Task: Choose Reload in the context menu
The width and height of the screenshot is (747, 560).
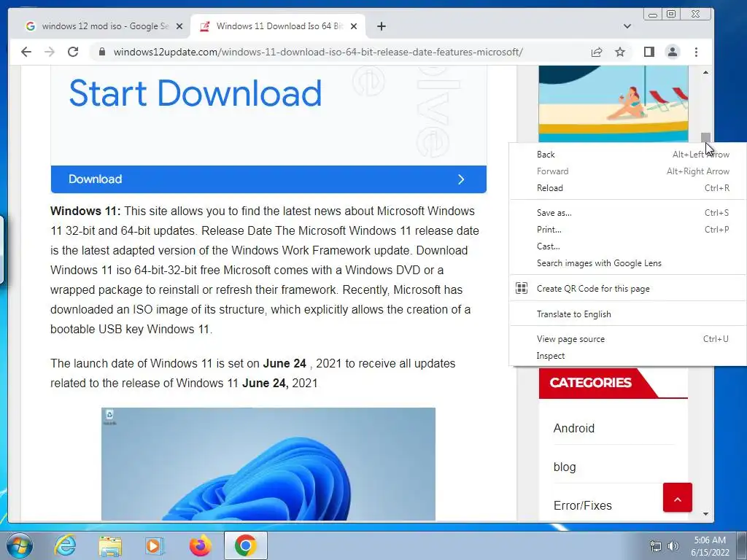Action: [x=628, y=188]
